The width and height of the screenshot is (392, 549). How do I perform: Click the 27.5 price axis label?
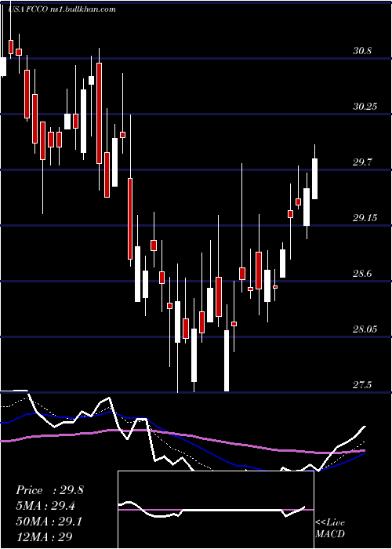click(x=362, y=385)
